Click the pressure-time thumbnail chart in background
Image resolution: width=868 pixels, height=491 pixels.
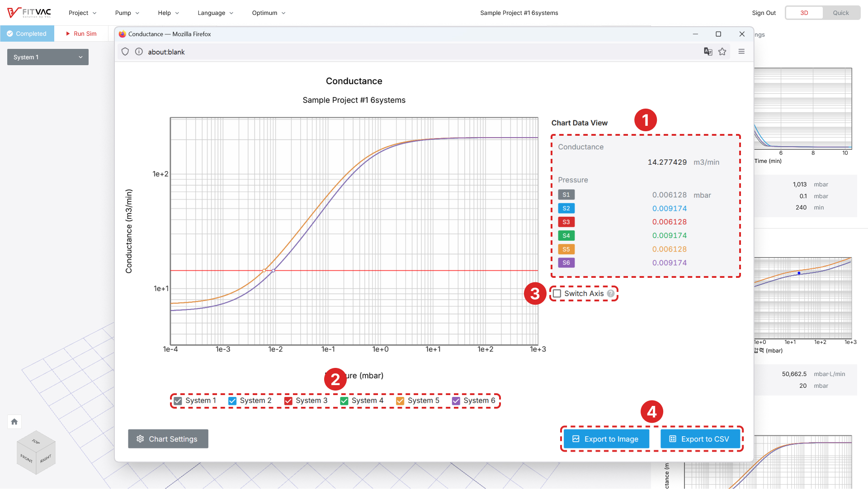coord(803,109)
